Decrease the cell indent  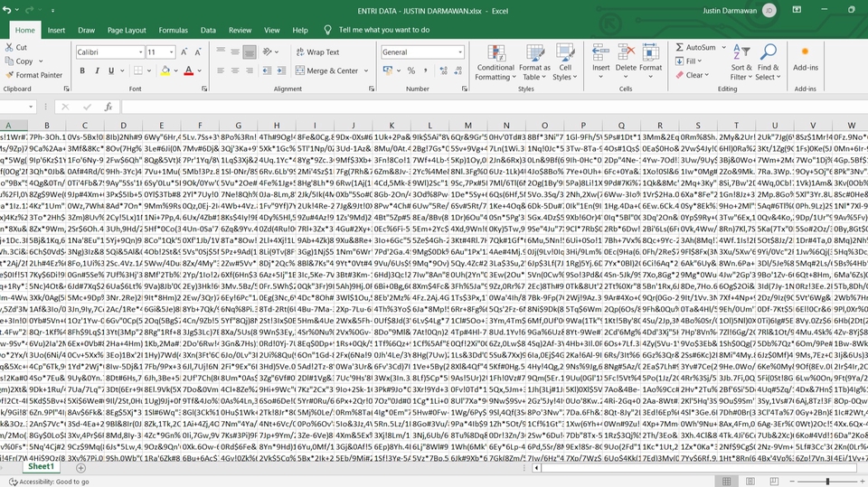tap(267, 70)
